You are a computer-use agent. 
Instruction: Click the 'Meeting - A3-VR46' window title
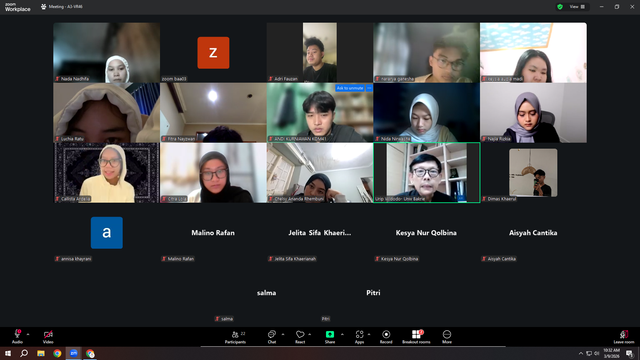pos(66,7)
